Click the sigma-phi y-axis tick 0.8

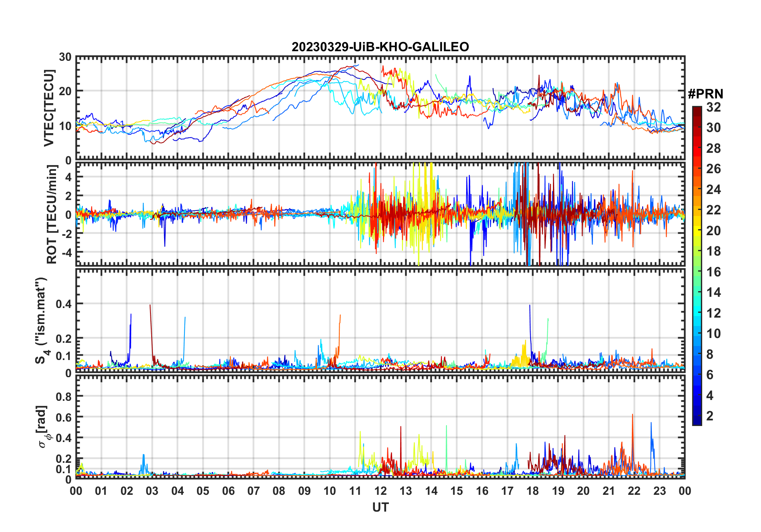coord(64,396)
